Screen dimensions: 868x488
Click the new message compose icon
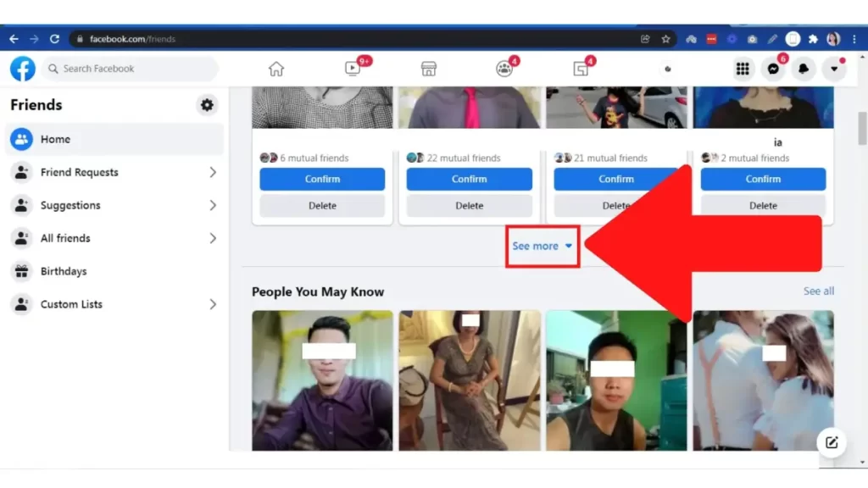832,442
